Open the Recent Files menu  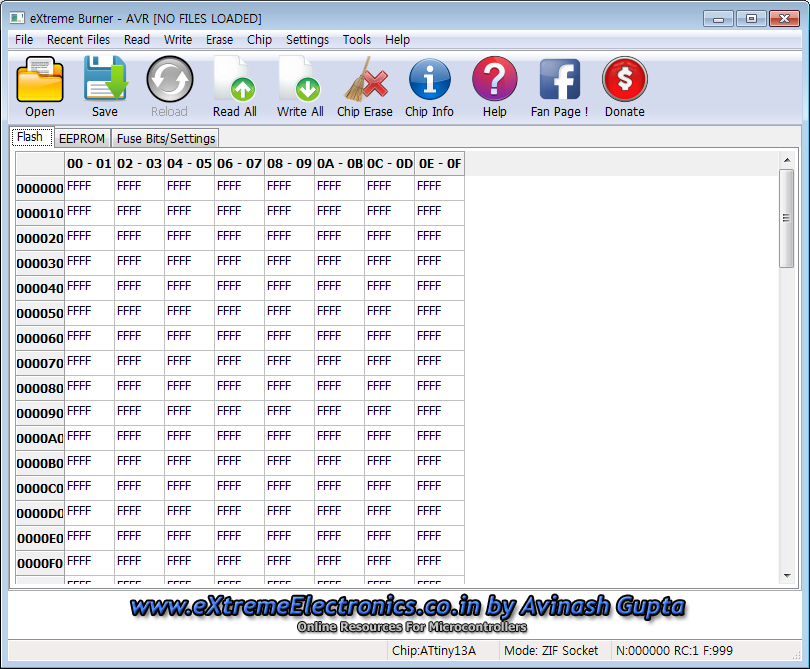(x=78, y=40)
